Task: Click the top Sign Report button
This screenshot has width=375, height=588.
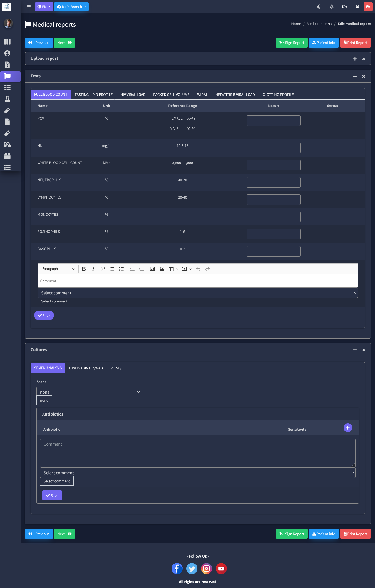Action: point(292,43)
